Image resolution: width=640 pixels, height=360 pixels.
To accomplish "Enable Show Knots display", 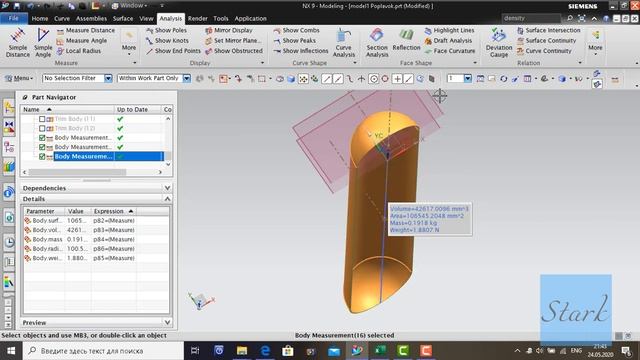I will click(x=167, y=41).
